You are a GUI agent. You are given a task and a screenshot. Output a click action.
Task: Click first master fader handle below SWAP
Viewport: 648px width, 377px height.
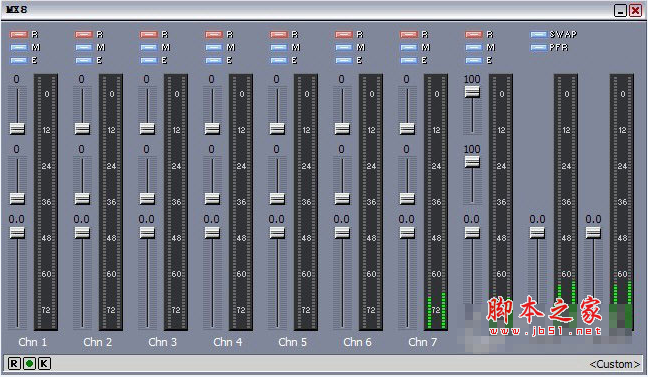[537, 233]
